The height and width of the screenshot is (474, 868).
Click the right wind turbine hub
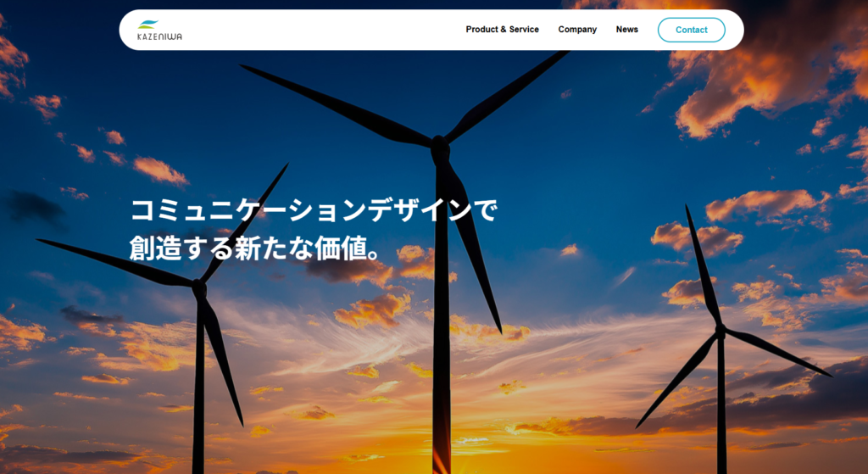(x=720, y=329)
